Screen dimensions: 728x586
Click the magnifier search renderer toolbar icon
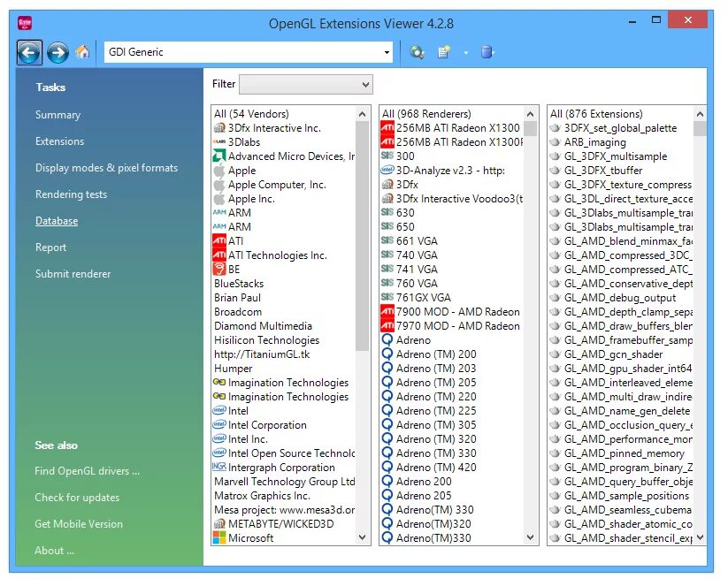417,52
